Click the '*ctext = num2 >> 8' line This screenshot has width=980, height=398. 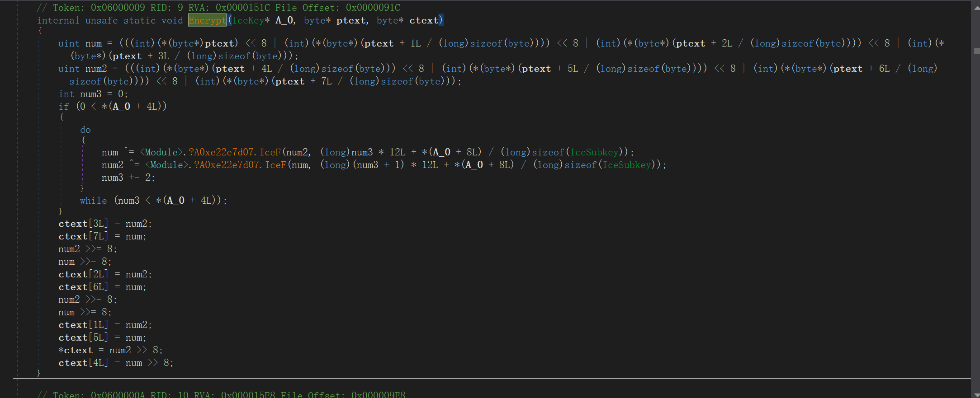point(110,351)
